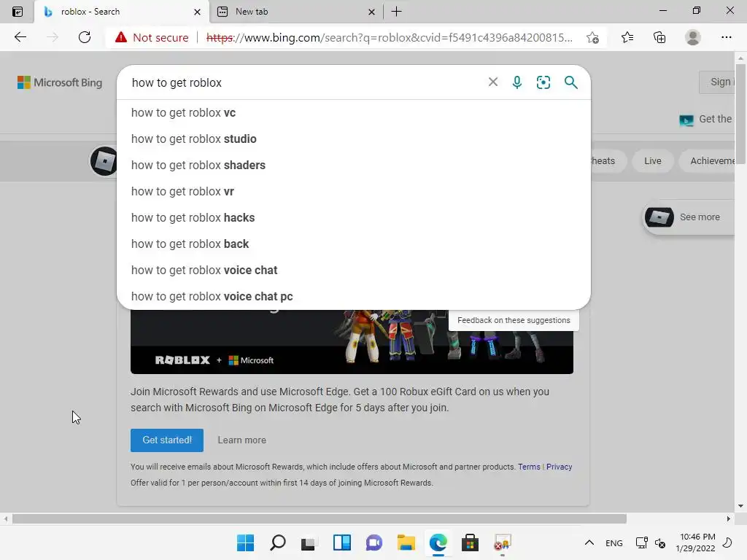Go back using the browser back arrow
Viewport: 747px width, 560px height.
tap(20, 37)
